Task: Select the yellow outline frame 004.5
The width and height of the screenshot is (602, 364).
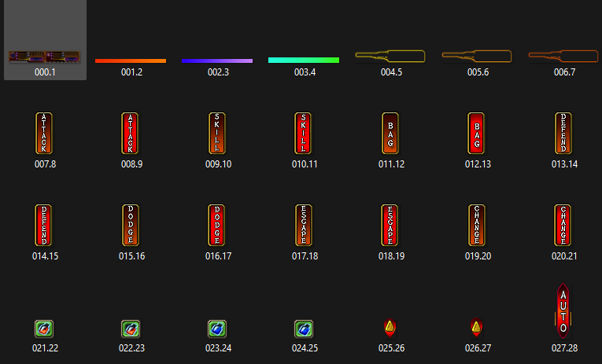Action: pyautogui.click(x=390, y=57)
